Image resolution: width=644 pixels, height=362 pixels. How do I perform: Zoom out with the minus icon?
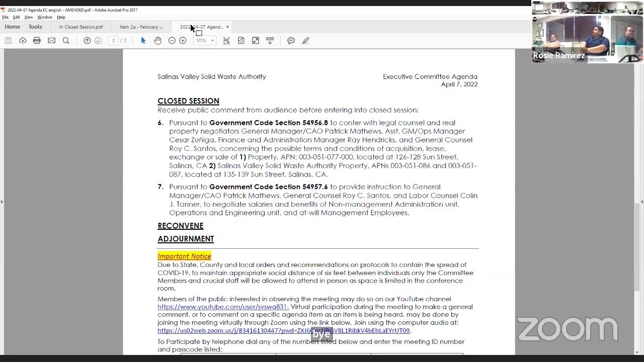(172, 41)
